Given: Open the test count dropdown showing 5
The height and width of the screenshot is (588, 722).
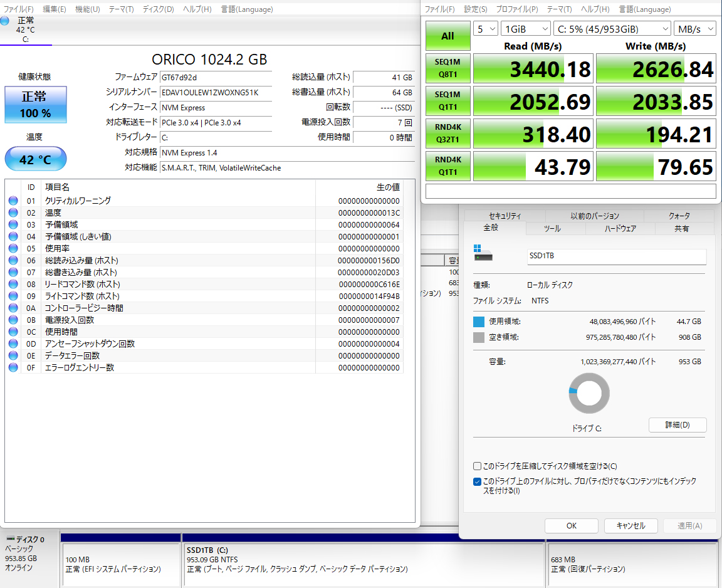Looking at the screenshot, I should (486, 29).
